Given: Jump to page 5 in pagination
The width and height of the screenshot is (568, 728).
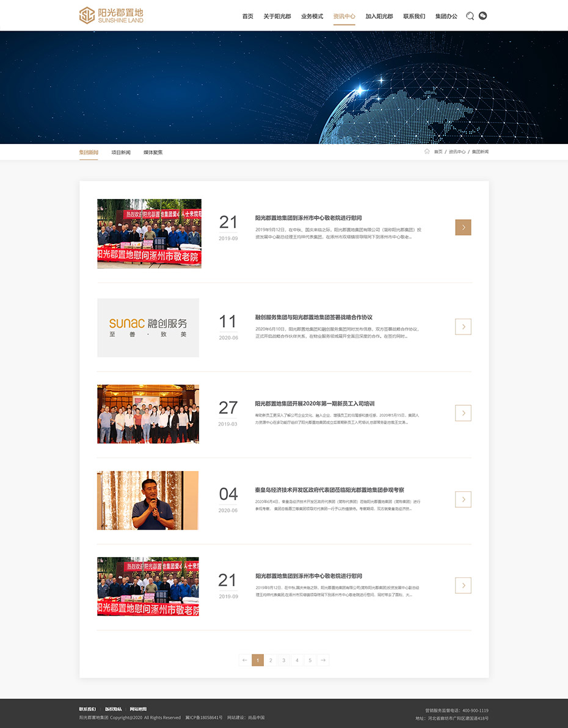Looking at the screenshot, I should [310, 660].
